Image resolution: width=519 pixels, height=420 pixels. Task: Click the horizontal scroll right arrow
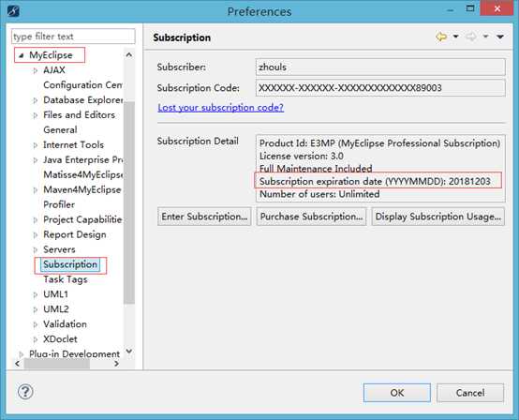[116, 364]
